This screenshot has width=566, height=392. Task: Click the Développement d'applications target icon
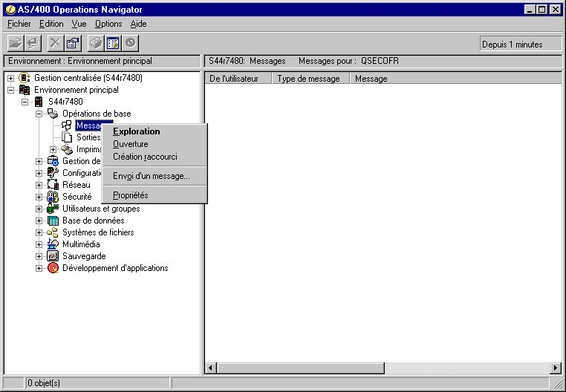click(x=53, y=268)
